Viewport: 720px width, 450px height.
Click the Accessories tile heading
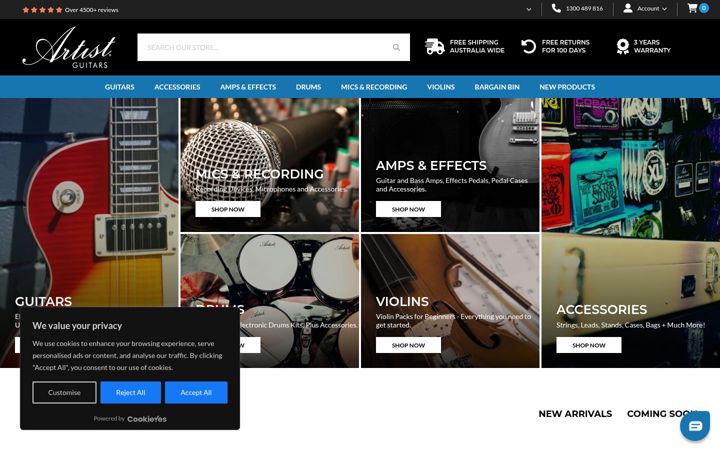[x=602, y=309]
